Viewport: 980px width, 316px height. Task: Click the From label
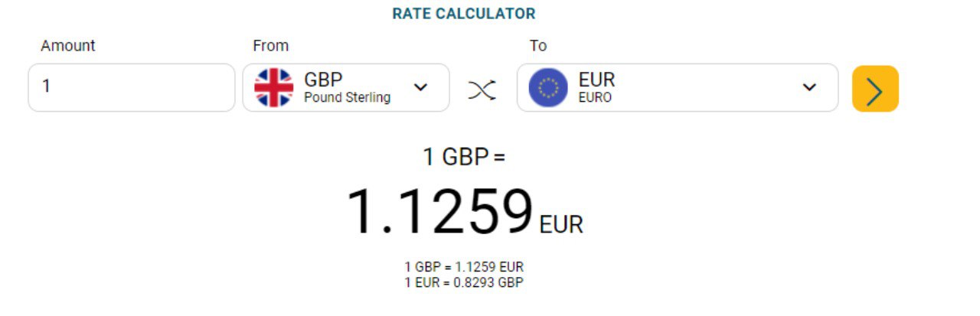pyautogui.click(x=270, y=46)
